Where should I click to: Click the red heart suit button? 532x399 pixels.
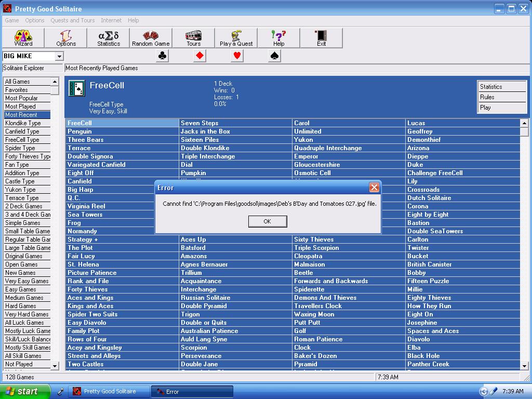coord(237,56)
